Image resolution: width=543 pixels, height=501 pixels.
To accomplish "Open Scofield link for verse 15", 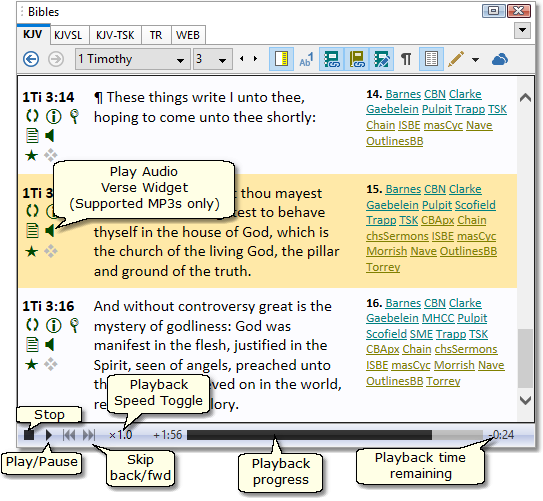I will [x=475, y=205].
